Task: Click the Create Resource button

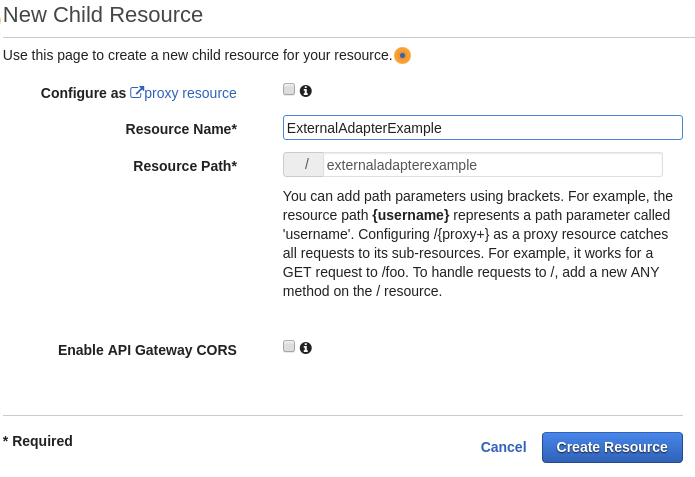Action: tap(612, 447)
